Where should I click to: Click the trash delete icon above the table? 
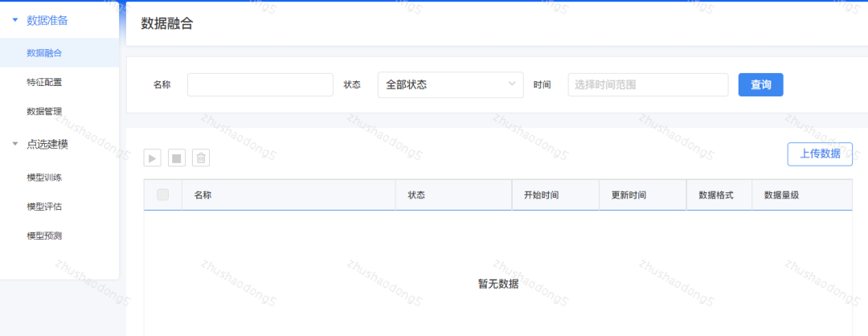[x=201, y=158]
